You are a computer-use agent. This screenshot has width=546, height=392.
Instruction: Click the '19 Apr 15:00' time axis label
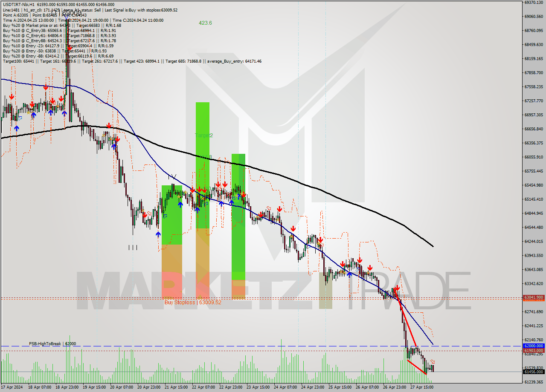tap(93, 387)
